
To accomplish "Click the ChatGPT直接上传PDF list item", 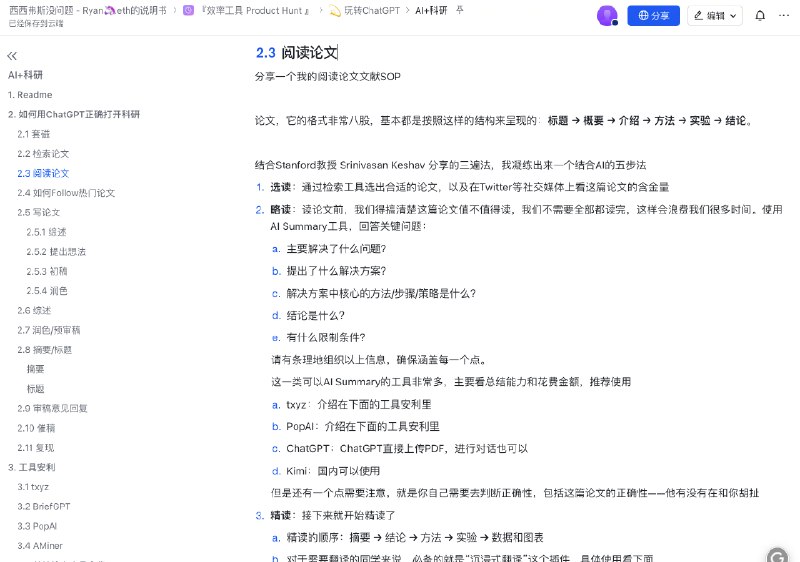I will tap(407, 449).
